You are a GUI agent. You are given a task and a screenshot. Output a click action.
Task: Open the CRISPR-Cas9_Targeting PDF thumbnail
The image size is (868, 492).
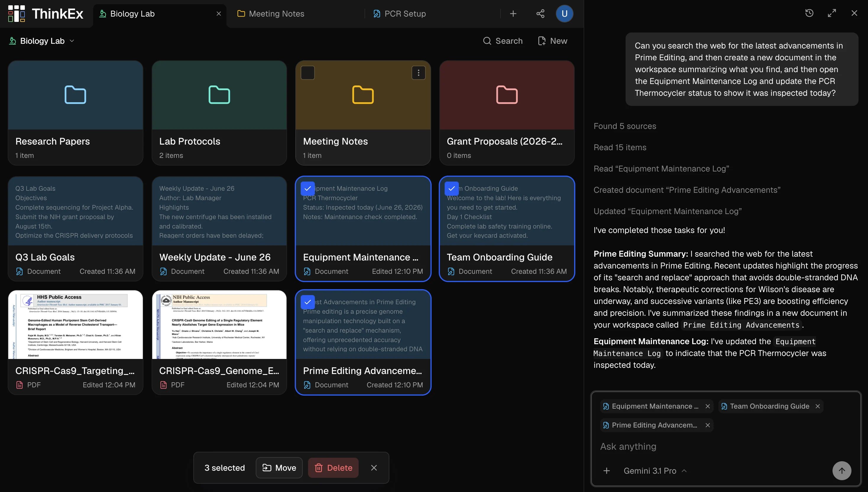75,324
